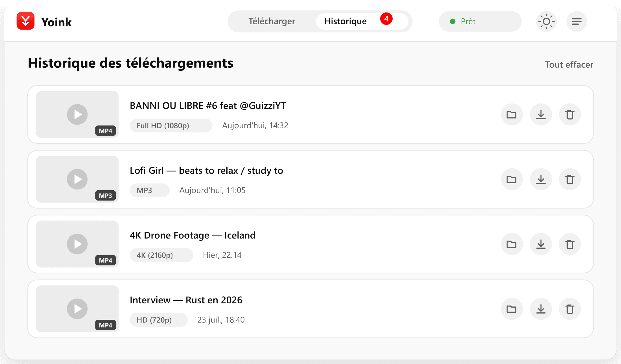The width and height of the screenshot is (621, 364).
Task: Click timestamp 23 juil., 18:40
Action: tap(221, 320)
